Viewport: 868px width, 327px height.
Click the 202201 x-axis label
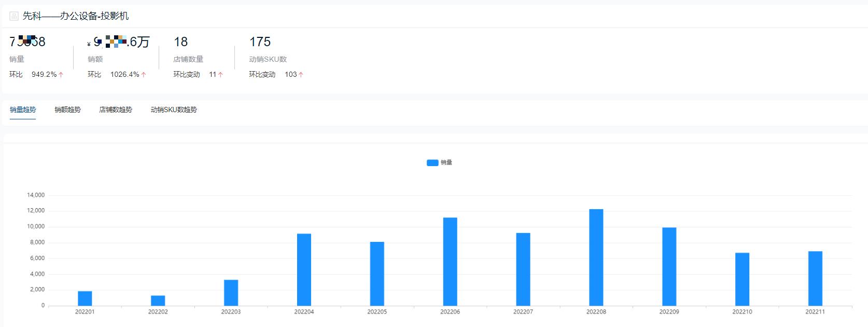click(85, 312)
